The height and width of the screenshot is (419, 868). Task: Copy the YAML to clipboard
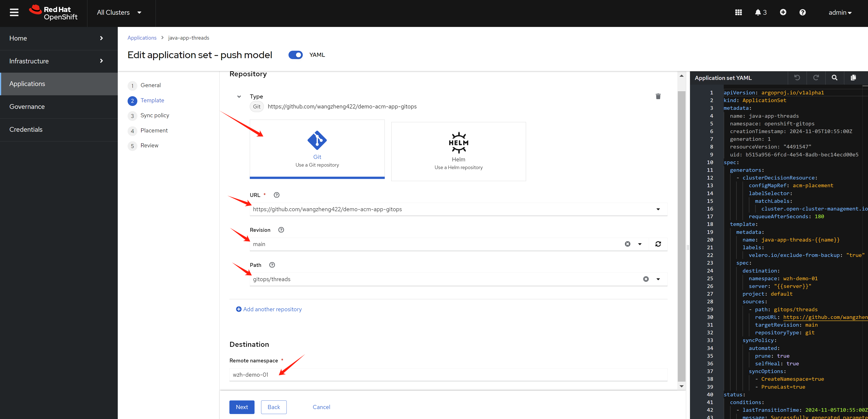[x=854, y=78]
